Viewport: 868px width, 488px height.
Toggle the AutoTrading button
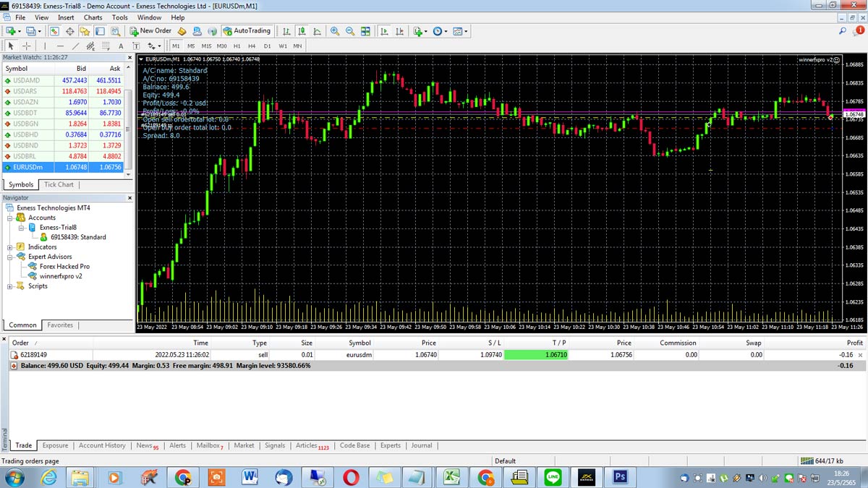tap(247, 31)
